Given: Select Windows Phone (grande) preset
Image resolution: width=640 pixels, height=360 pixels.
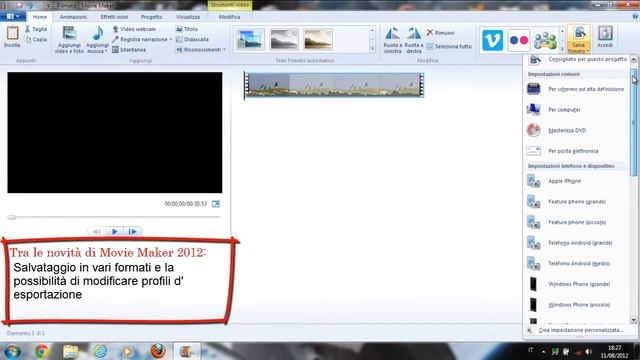Looking at the screenshot, I should [x=576, y=284].
